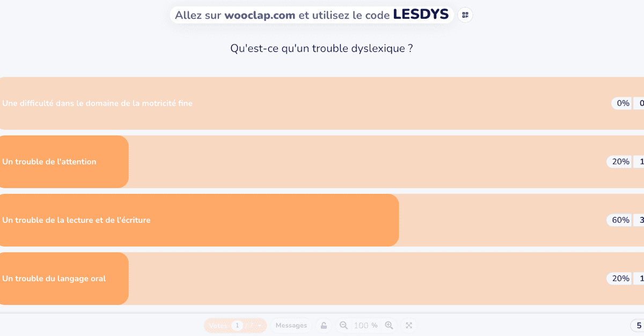The width and height of the screenshot is (644, 336).
Task: Click the participant count 5 badge
Action: pyautogui.click(x=638, y=325)
